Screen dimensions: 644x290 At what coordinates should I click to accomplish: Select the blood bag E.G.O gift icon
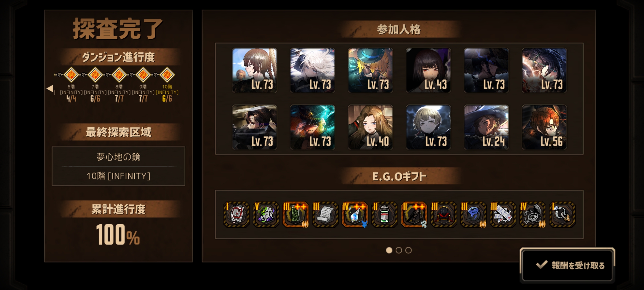[x=236, y=214]
